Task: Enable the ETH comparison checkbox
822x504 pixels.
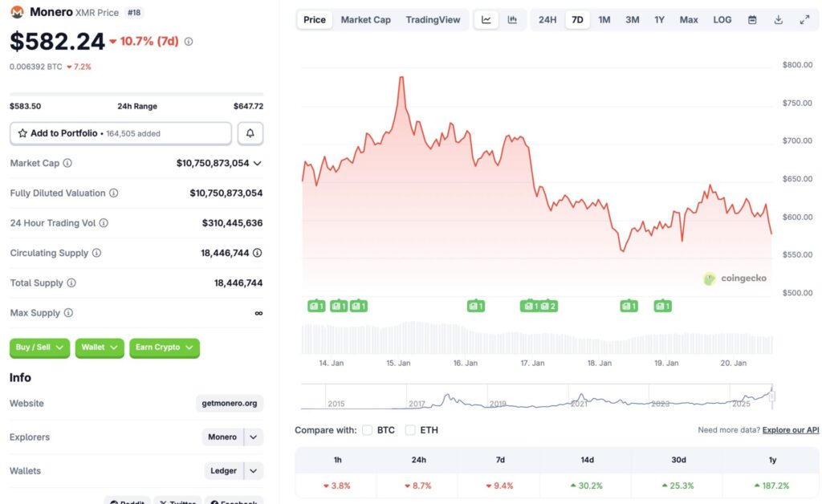Action: pos(410,430)
